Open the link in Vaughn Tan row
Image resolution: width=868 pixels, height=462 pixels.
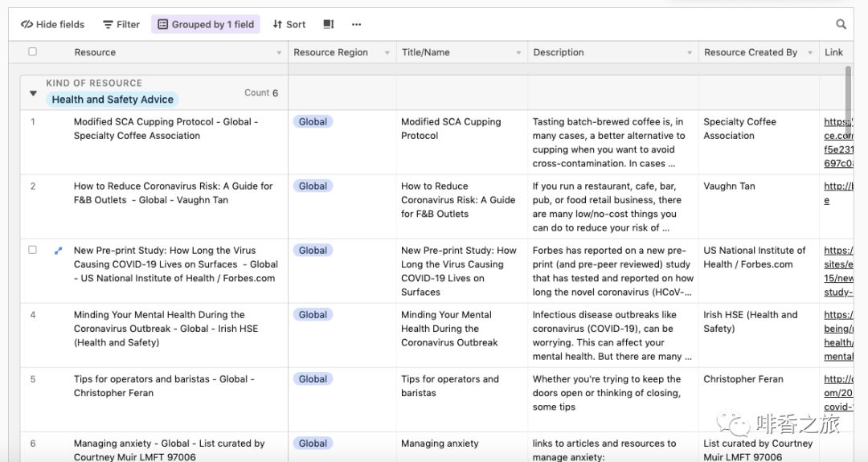tap(838, 193)
